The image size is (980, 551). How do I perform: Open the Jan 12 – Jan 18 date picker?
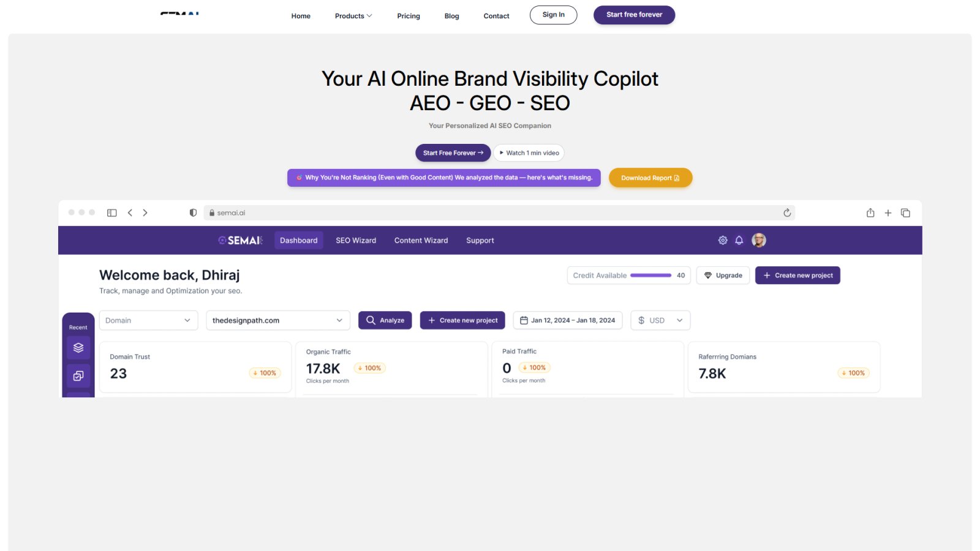pos(568,320)
